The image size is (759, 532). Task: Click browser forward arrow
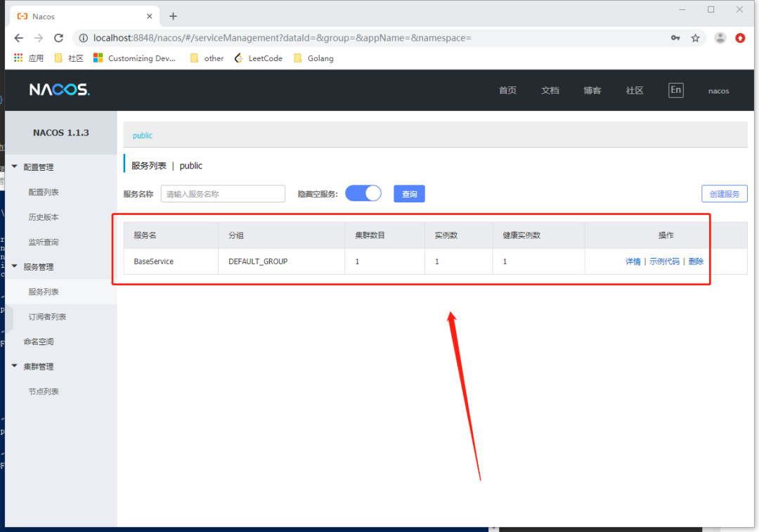point(39,38)
